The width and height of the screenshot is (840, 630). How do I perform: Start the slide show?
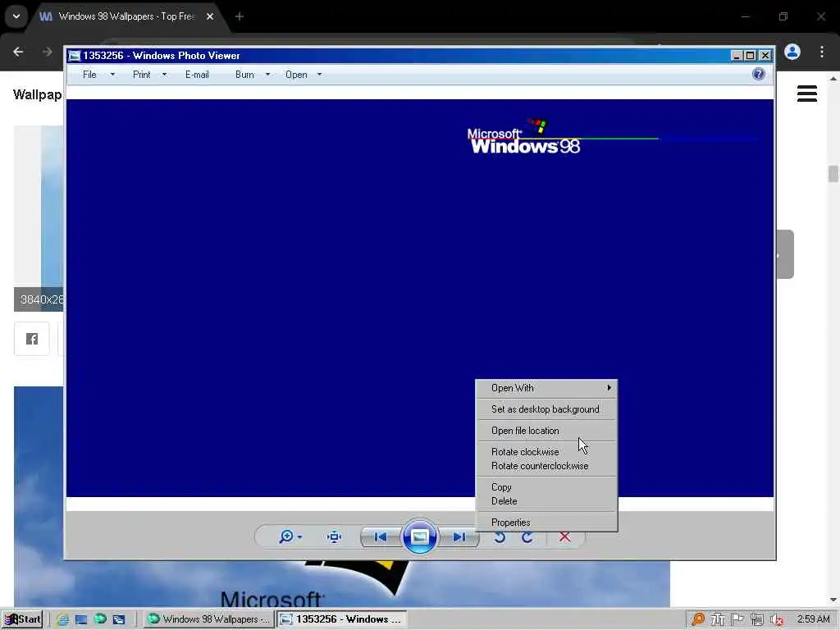[419, 536]
